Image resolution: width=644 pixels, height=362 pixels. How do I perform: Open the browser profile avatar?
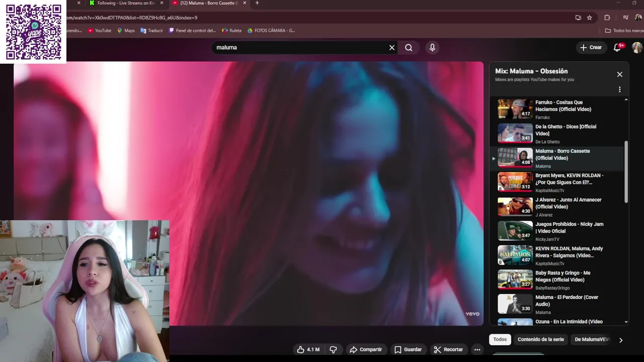pyautogui.click(x=638, y=18)
